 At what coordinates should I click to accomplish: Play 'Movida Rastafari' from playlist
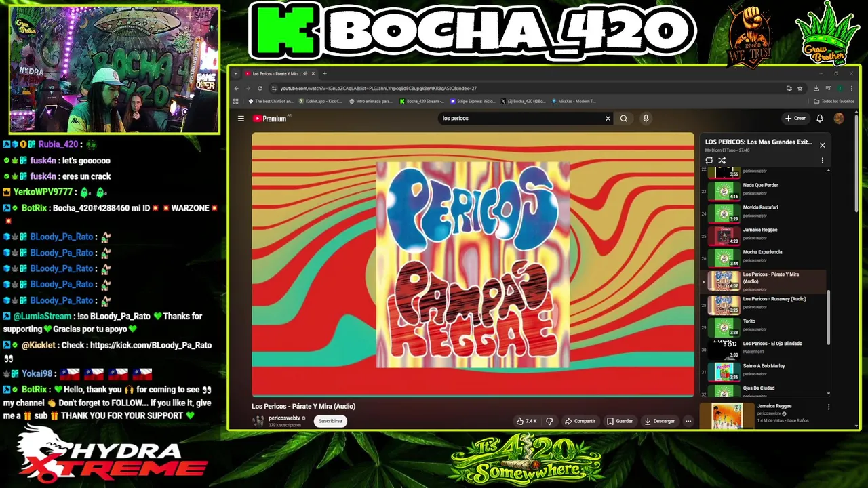point(764,213)
